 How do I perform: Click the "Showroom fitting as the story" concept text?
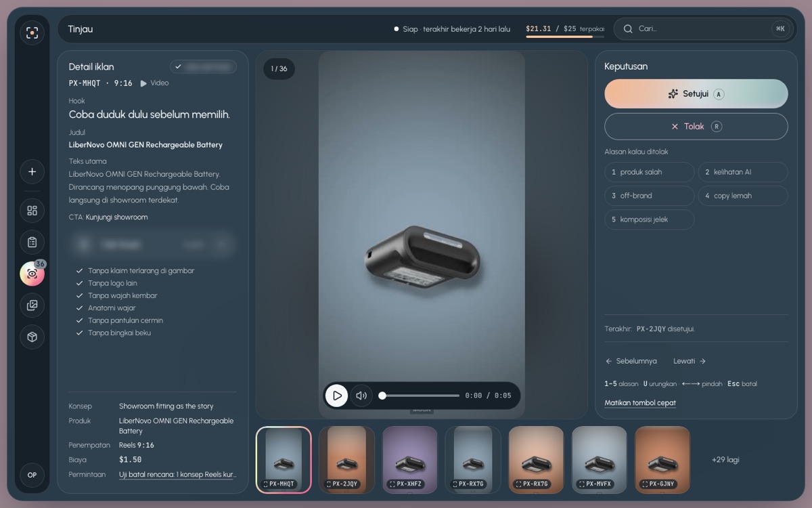click(x=166, y=406)
